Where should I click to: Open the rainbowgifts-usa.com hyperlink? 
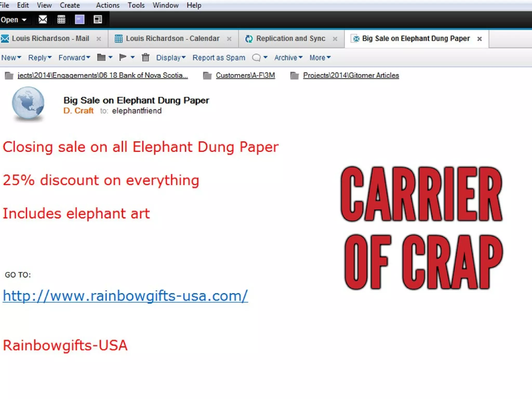pos(125,296)
